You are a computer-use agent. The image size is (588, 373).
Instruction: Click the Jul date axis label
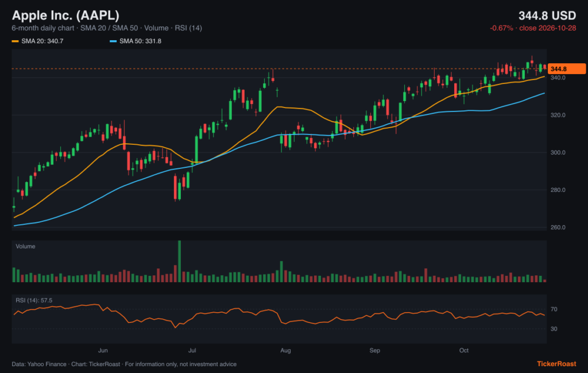pos(192,351)
